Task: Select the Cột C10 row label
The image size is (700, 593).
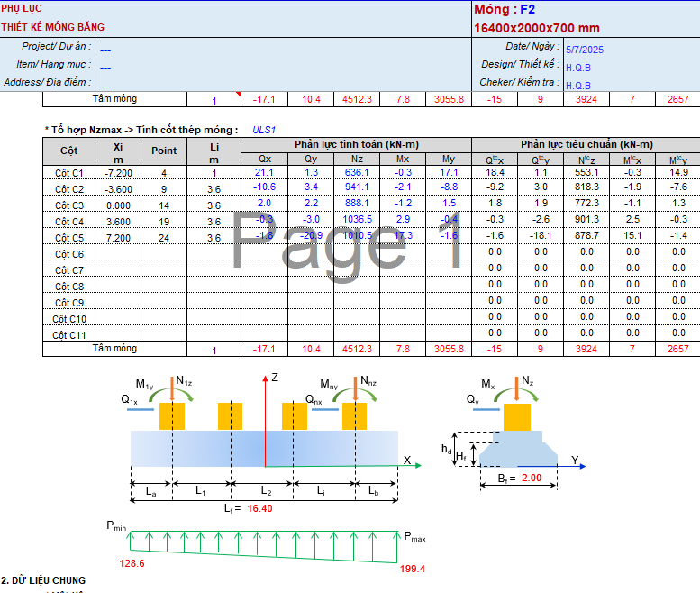Action: (69, 319)
